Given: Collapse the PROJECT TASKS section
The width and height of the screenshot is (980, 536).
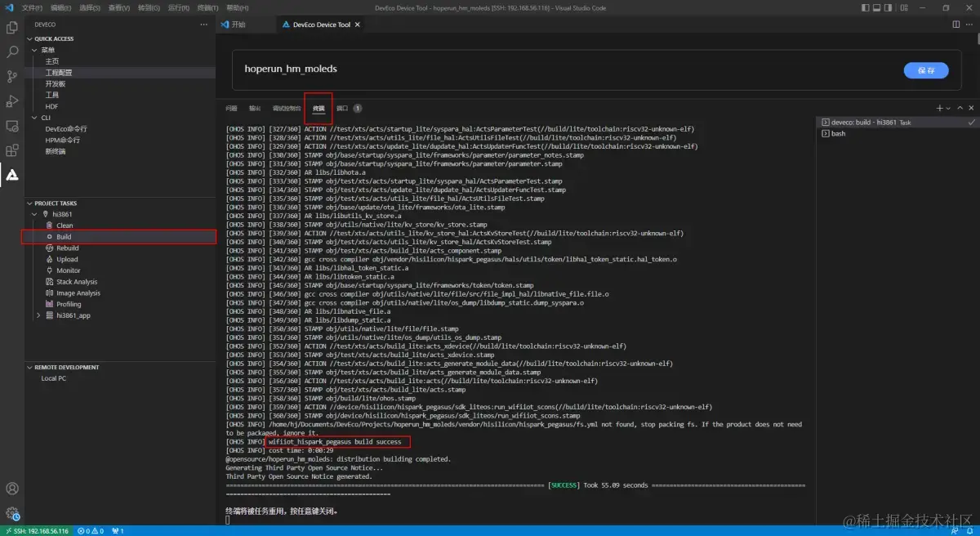Looking at the screenshot, I should click(x=30, y=203).
